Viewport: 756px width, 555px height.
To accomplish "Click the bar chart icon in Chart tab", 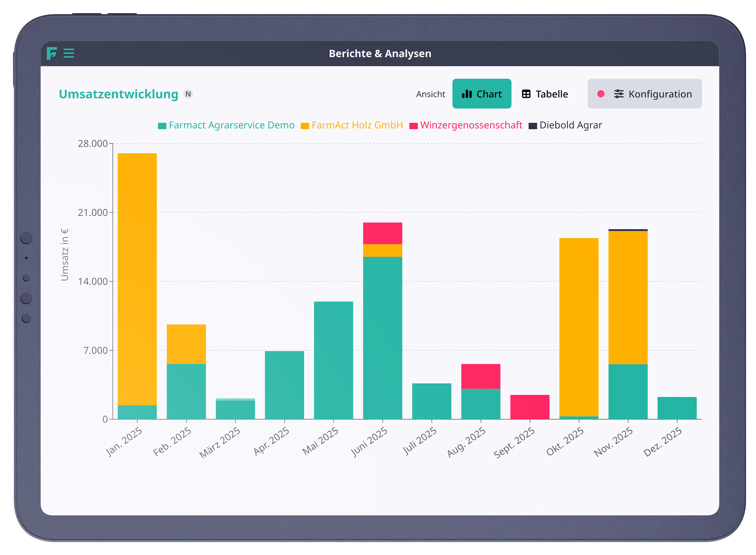I will coord(467,94).
